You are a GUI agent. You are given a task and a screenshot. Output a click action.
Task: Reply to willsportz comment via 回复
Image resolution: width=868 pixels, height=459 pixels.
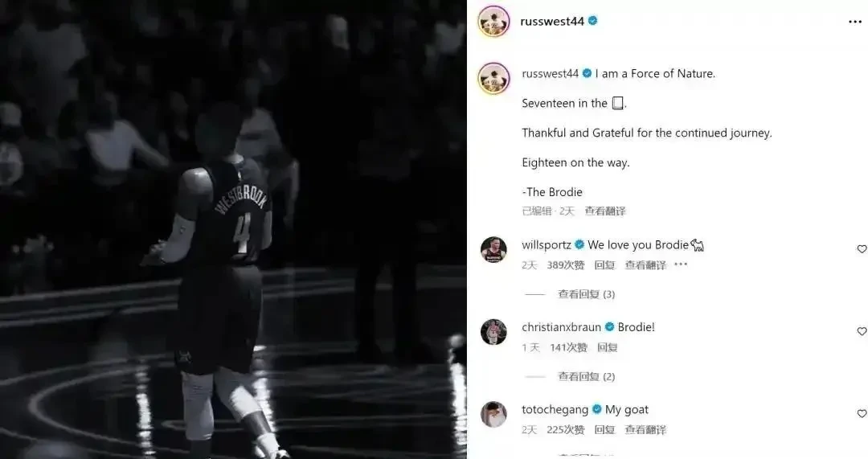pos(604,265)
